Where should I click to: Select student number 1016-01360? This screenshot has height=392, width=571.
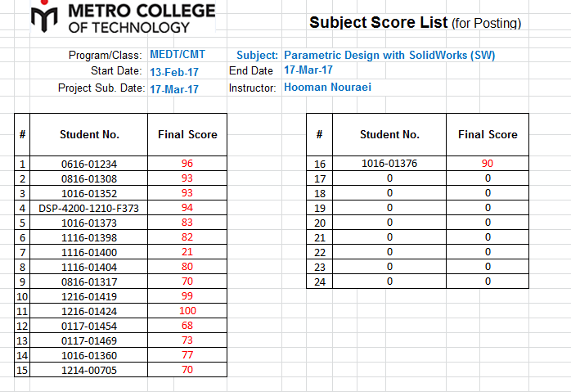89,355
